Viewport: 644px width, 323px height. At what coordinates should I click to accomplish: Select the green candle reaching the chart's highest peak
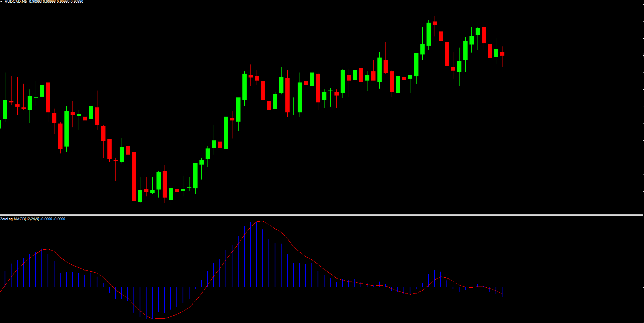[x=428, y=34]
